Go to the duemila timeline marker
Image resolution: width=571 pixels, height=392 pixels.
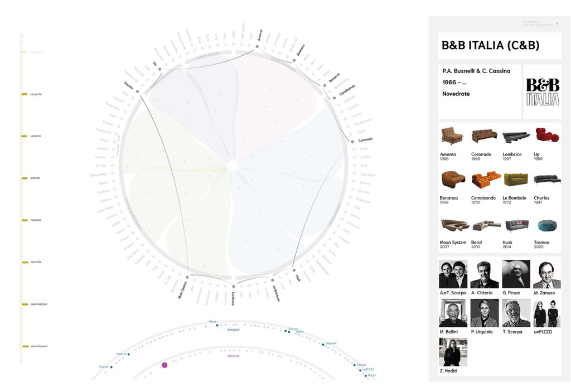(25, 262)
